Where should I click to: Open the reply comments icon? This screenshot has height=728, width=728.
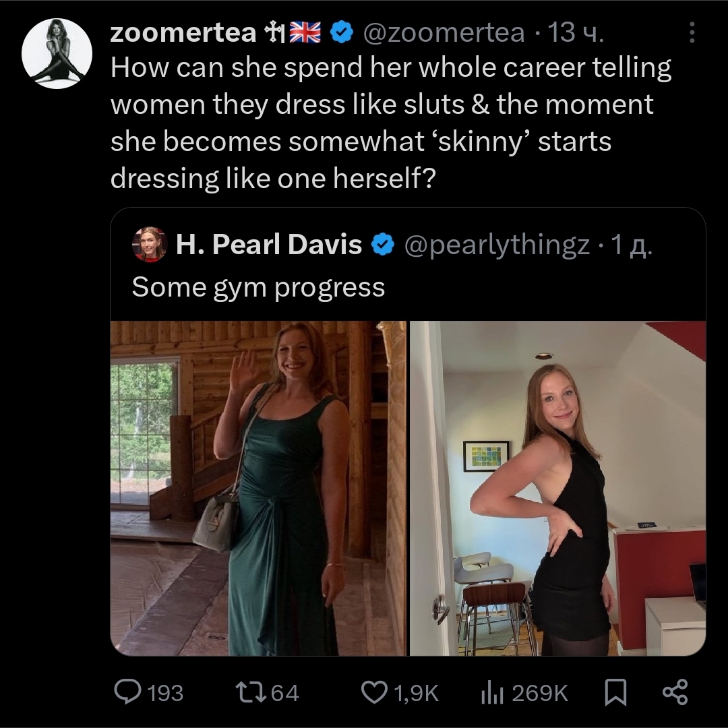(127, 692)
